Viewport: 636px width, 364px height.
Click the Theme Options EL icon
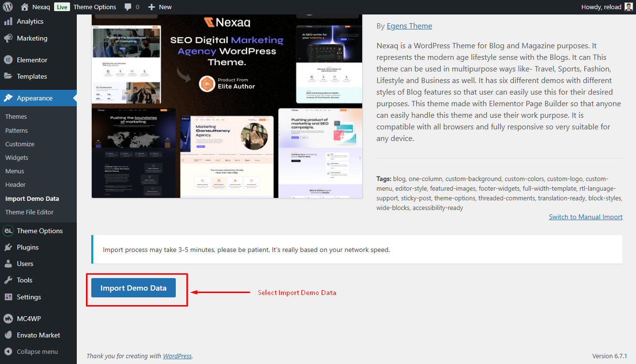point(8,231)
